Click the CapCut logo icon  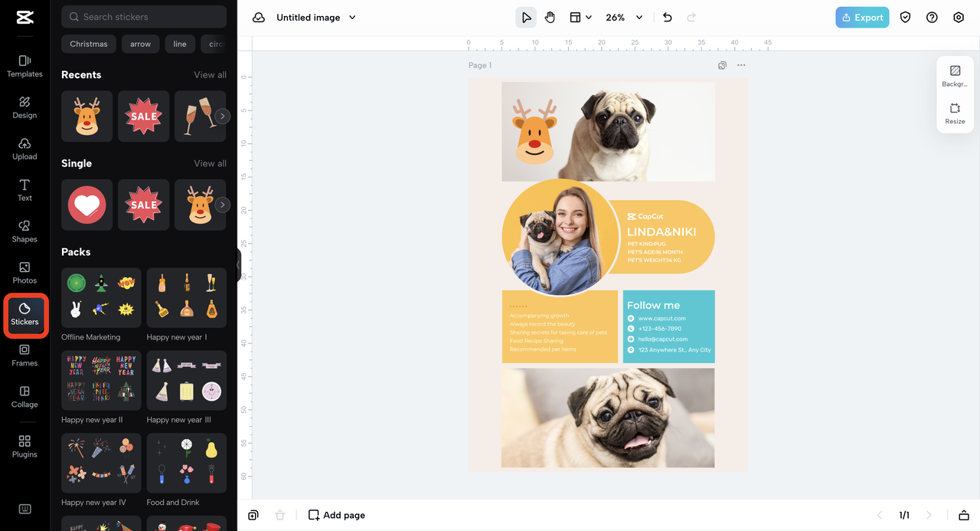tap(24, 17)
